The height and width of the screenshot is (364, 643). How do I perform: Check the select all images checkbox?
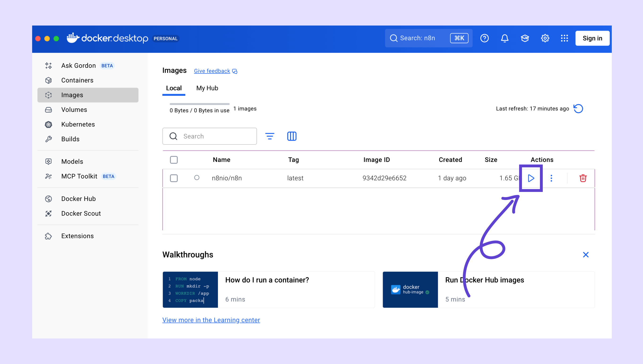point(174,160)
